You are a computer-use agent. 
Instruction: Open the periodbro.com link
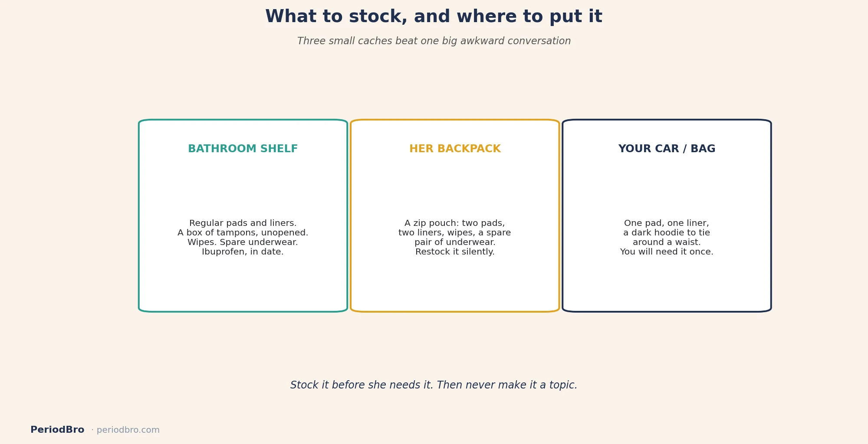point(128,430)
